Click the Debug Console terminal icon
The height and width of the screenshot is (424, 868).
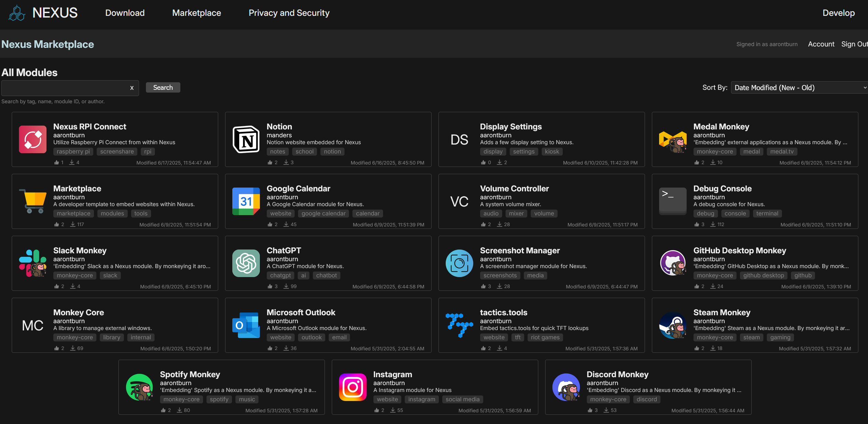click(673, 201)
